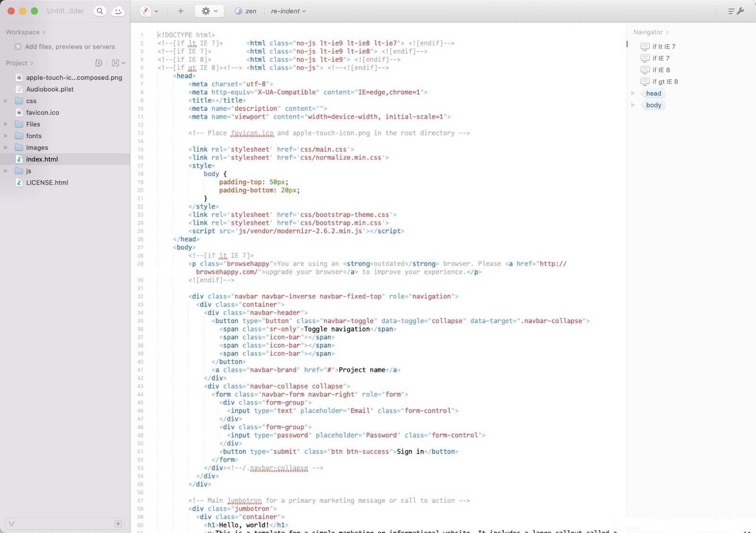
Task: Focus the project filter field
Action: click(65, 524)
